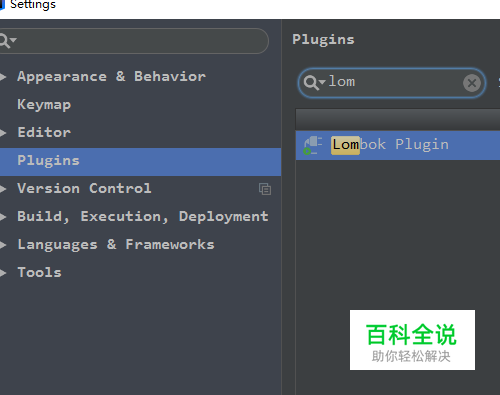Open the Keymap settings page
This screenshot has width=500, height=395.
tap(44, 105)
